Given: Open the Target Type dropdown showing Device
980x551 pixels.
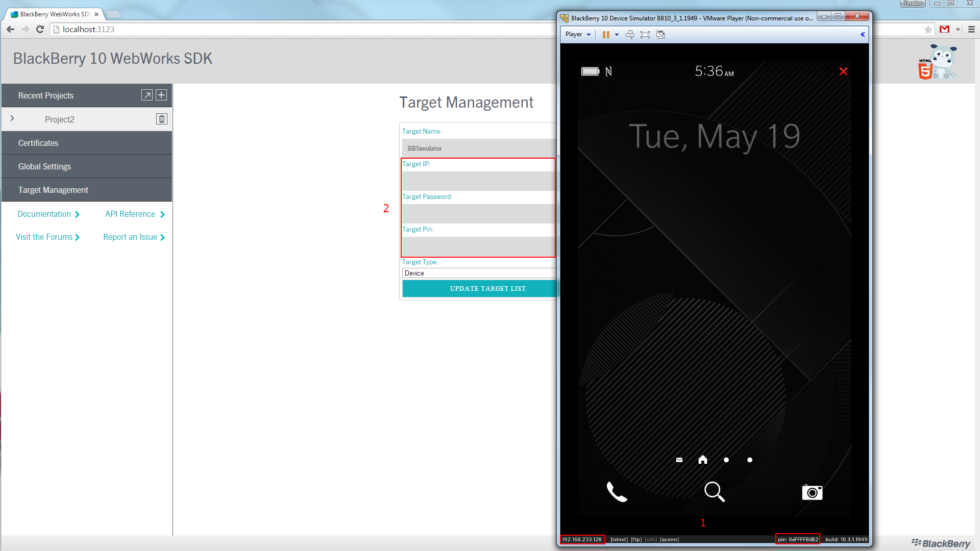Looking at the screenshot, I should point(479,273).
